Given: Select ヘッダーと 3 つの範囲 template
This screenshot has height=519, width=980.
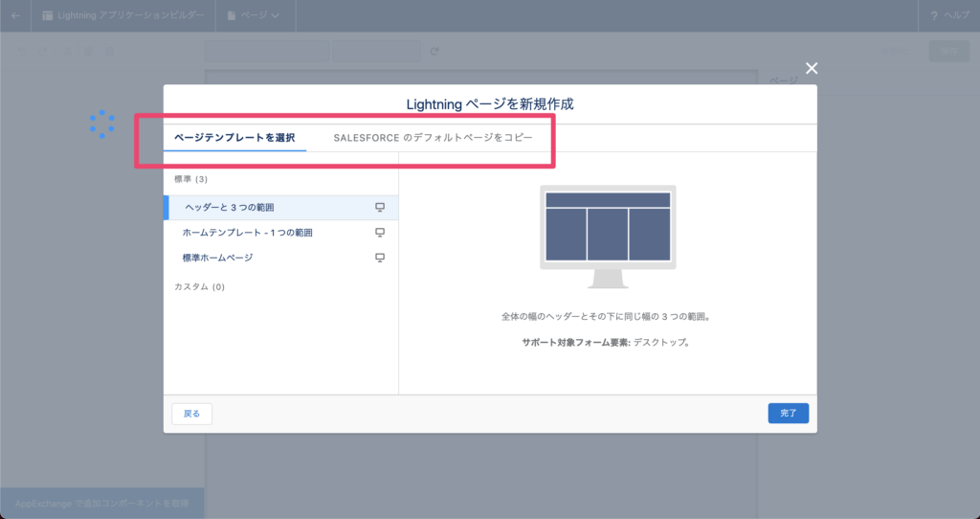Looking at the screenshot, I should (x=235, y=207).
